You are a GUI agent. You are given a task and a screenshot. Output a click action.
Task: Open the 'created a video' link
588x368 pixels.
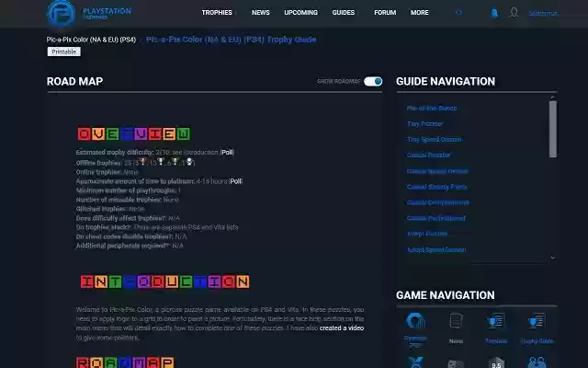(342, 328)
